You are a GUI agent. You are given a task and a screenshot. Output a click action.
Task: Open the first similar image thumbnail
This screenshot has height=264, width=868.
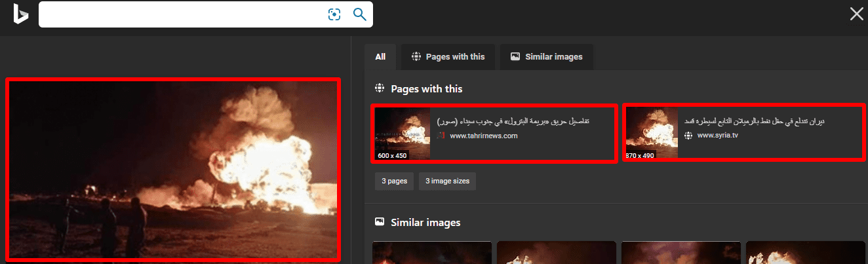click(432, 253)
